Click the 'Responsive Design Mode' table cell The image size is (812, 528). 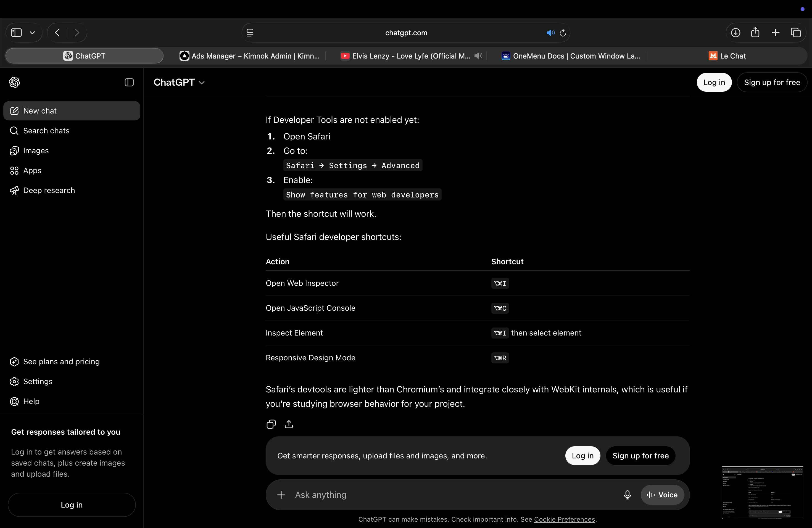click(x=310, y=358)
